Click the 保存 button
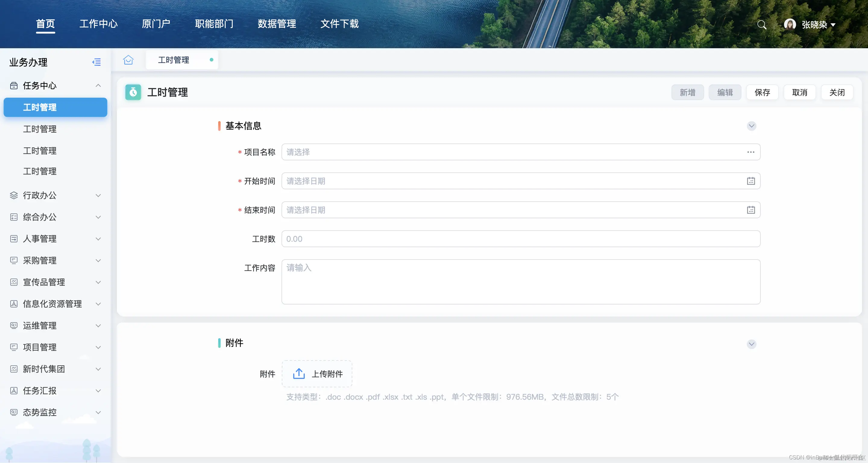Screen dimensions: 868x463 pos(762,92)
